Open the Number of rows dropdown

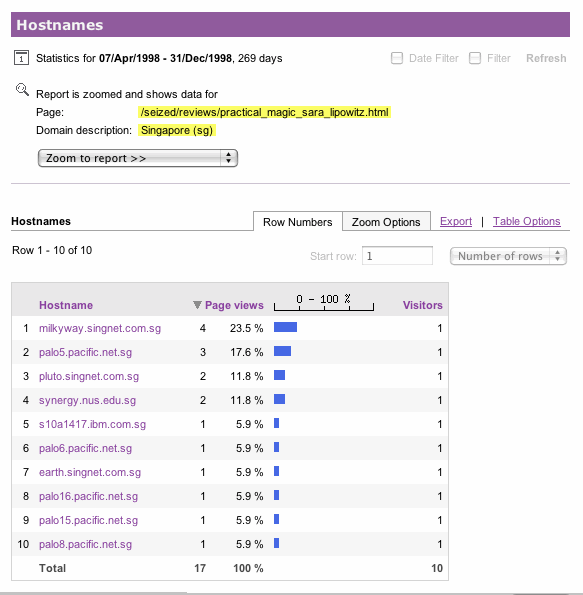pos(508,256)
